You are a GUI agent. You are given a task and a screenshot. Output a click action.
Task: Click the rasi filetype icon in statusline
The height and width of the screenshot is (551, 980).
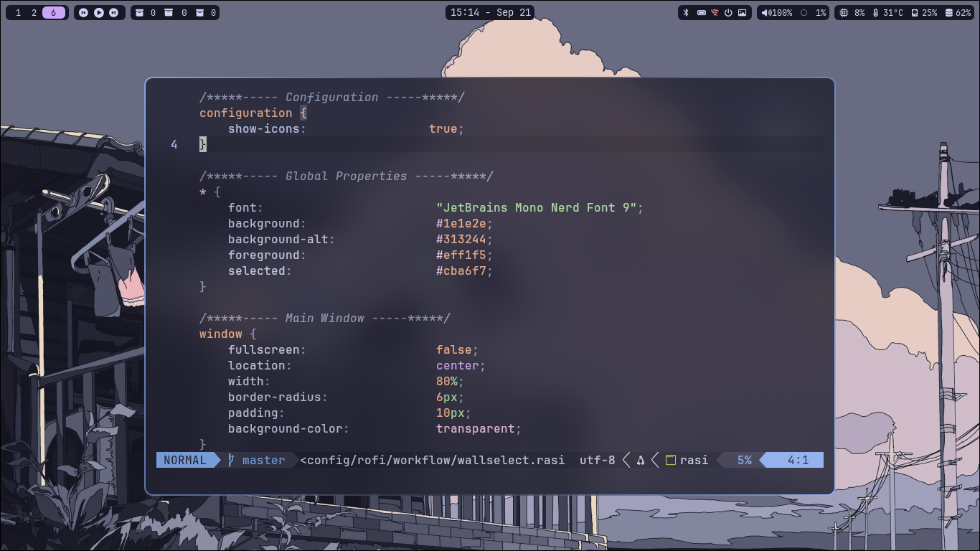point(671,460)
